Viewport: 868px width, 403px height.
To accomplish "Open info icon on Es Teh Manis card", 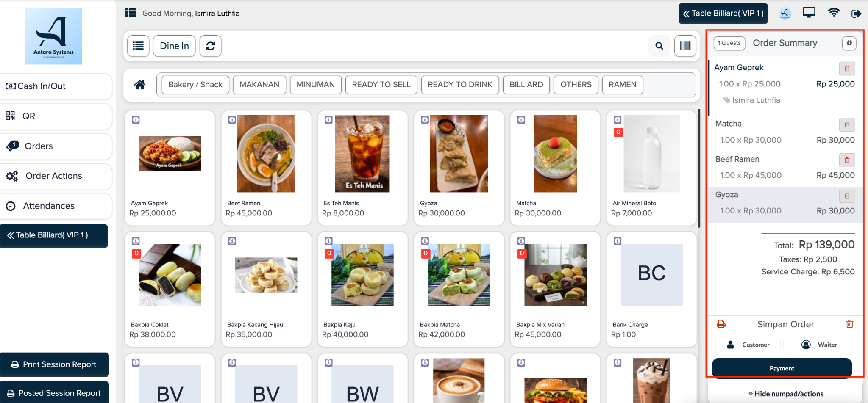I will [328, 120].
